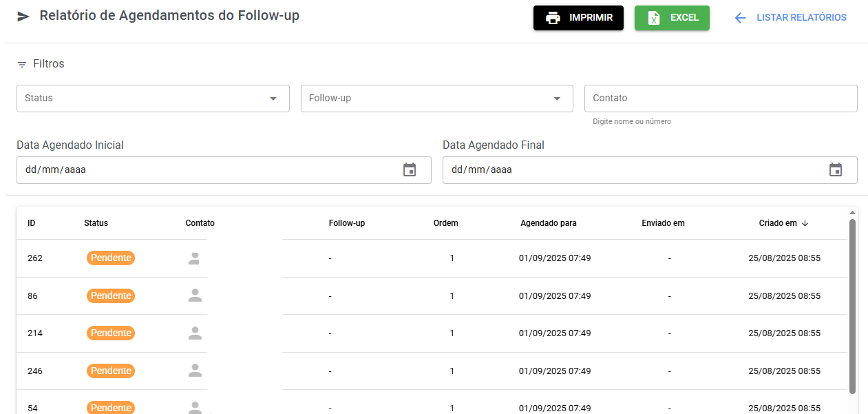Click the contact avatar in row 86
This screenshot has height=414, width=868.
195,296
